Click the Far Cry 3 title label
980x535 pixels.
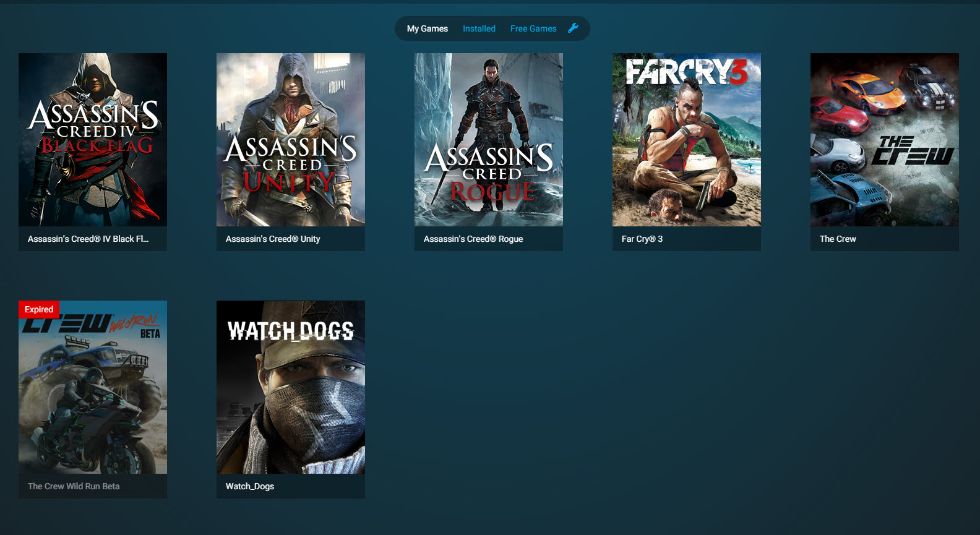coord(642,239)
